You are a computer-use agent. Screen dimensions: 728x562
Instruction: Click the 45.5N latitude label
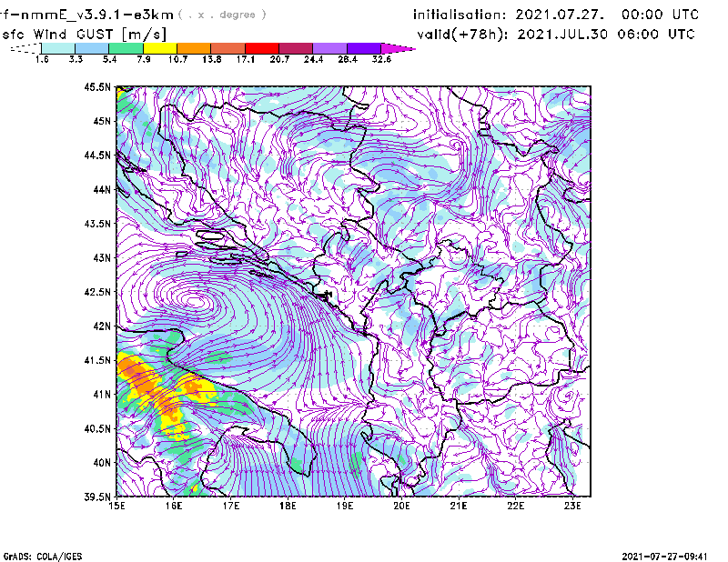pyautogui.click(x=98, y=86)
